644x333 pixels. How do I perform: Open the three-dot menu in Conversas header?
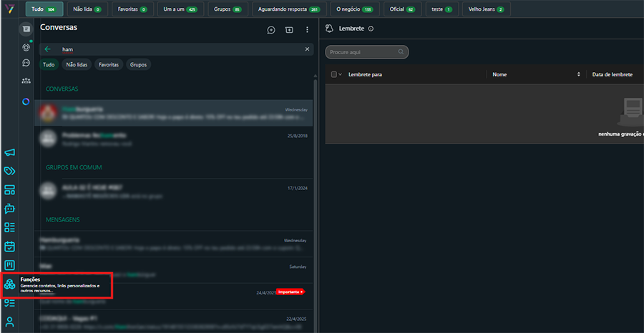point(307,30)
